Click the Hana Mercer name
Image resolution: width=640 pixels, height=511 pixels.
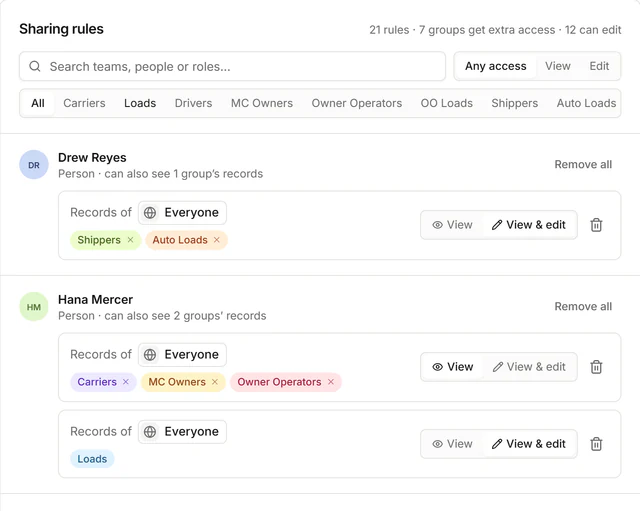tap(96, 300)
